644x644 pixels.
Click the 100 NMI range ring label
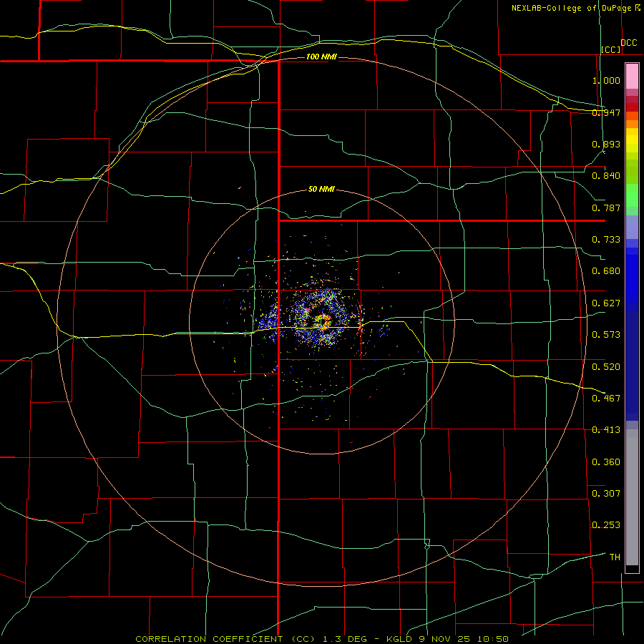321,57
